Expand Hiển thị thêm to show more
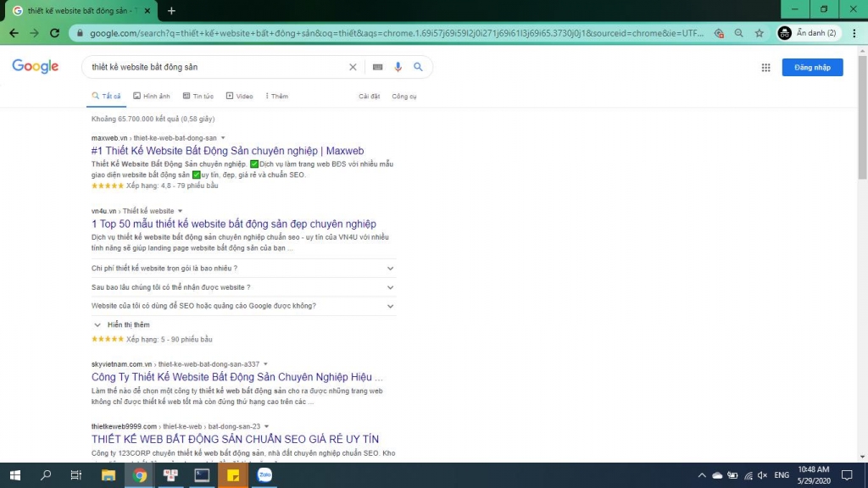 122,324
